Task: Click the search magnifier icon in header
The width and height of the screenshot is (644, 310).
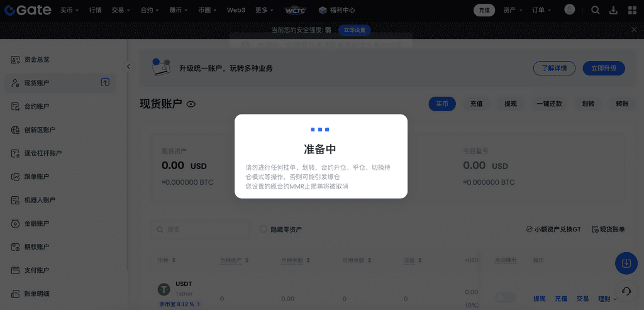Action: tap(596, 10)
